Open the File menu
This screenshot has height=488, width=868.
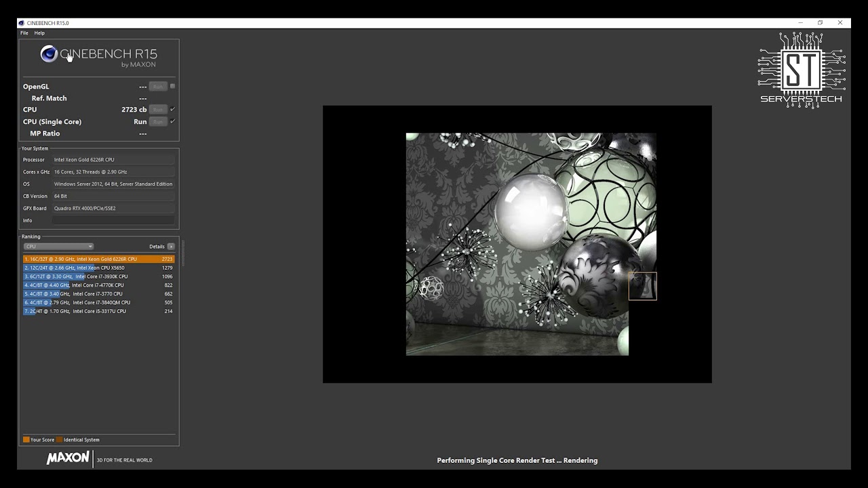coord(24,33)
